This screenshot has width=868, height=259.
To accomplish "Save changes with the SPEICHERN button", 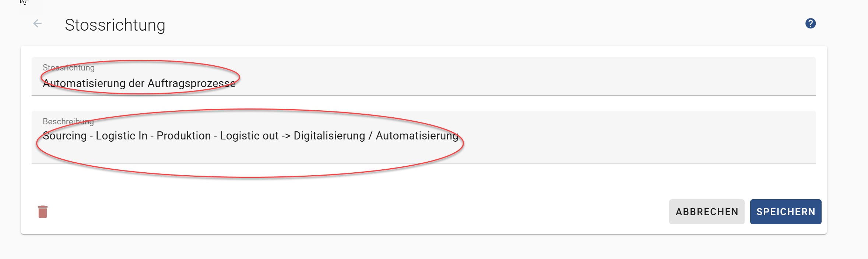I will pos(786,212).
